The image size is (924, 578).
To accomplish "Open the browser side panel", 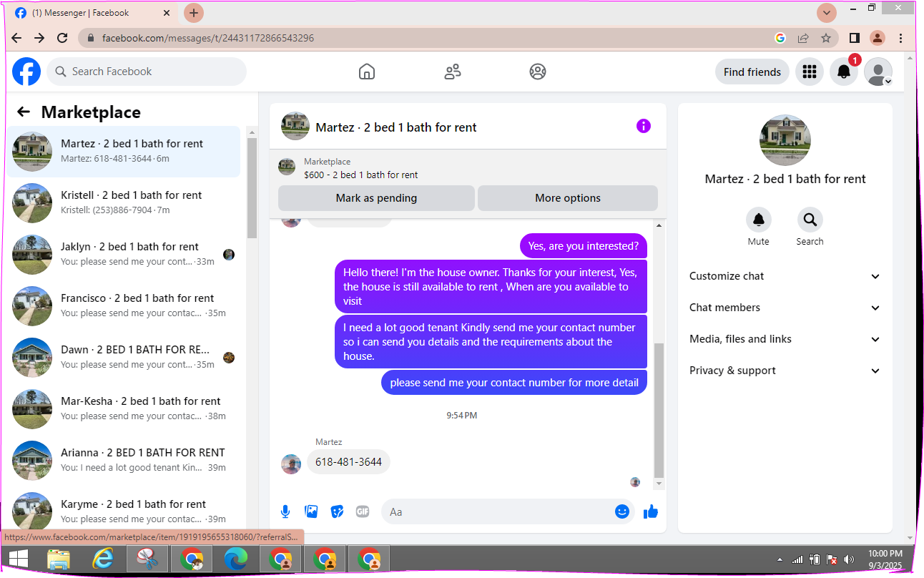I will pyautogui.click(x=855, y=38).
